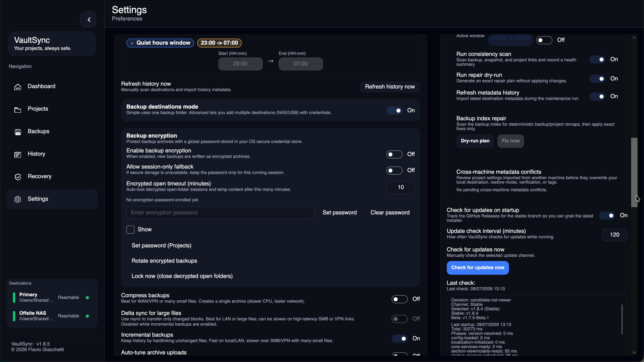Open the Backups section
This screenshot has height=362, width=644.
[x=52, y=131]
